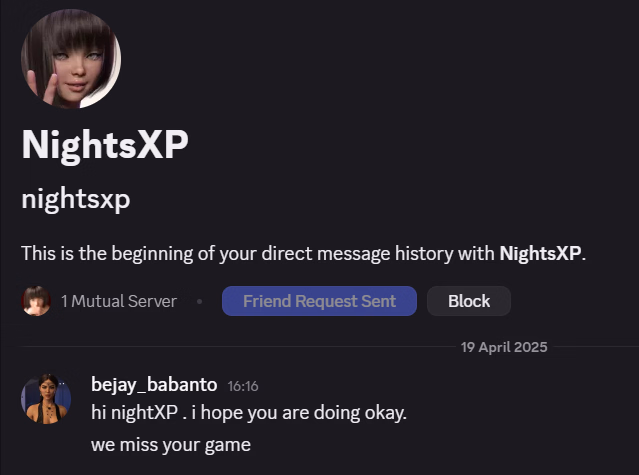Screen dimensions: 639x475
Task: Block NightsXP using the Block button
Action: (468, 301)
